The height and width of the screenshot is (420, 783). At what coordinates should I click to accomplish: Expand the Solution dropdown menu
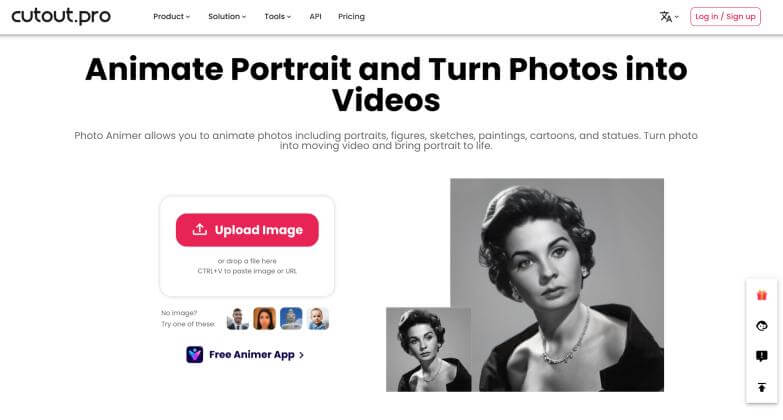[228, 17]
